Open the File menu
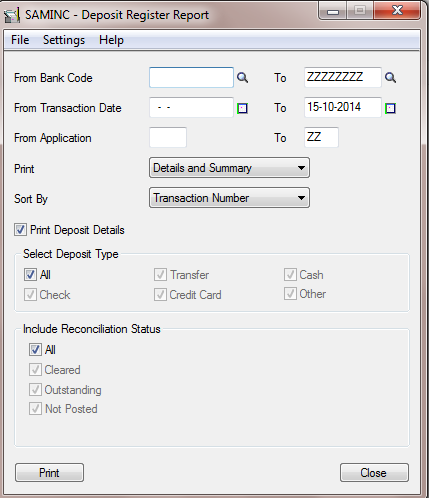 click(20, 40)
